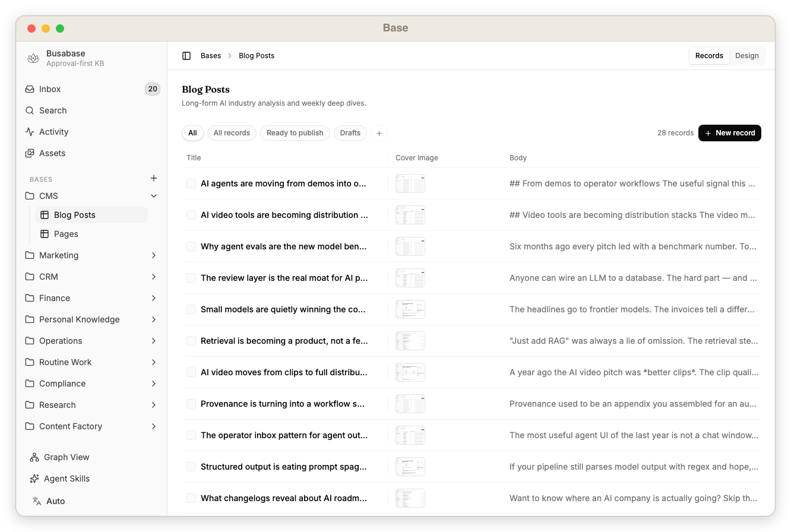This screenshot has height=532, width=791.
Task: Tick the 'Why agent evals' row checkbox
Action: [191, 246]
